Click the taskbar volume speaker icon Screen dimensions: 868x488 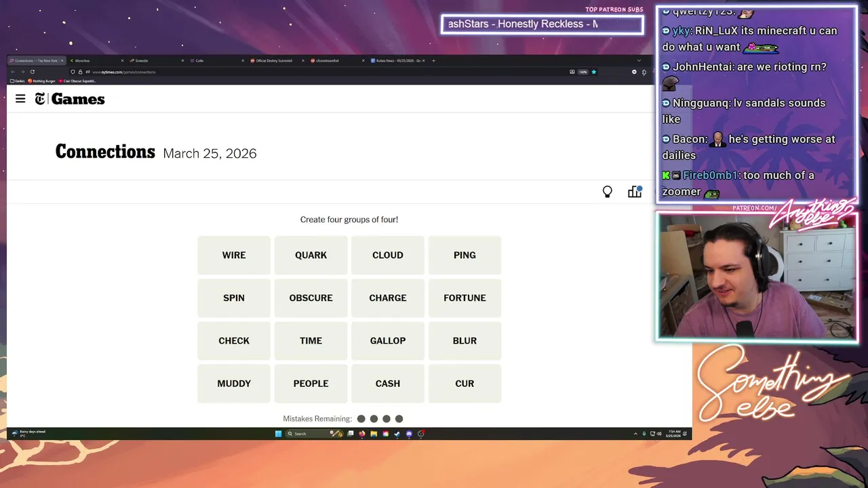pos(659,434)
